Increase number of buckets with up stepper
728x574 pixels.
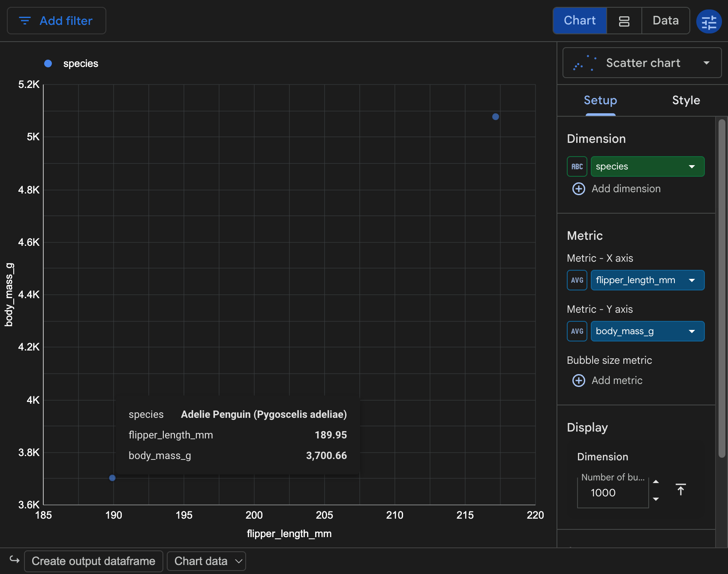click(x=656, y=482)
